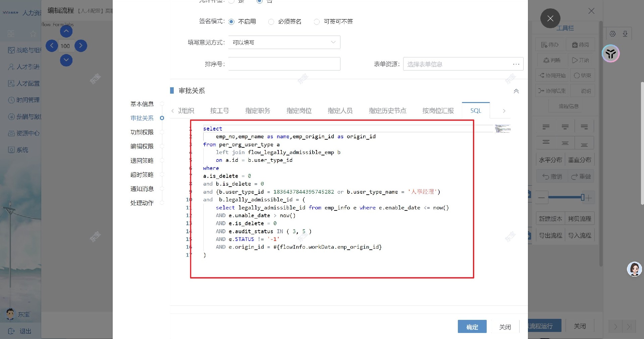Click the 确定 button
The width and height of the screenshot is (644, 339).
[x=472, y=327]
